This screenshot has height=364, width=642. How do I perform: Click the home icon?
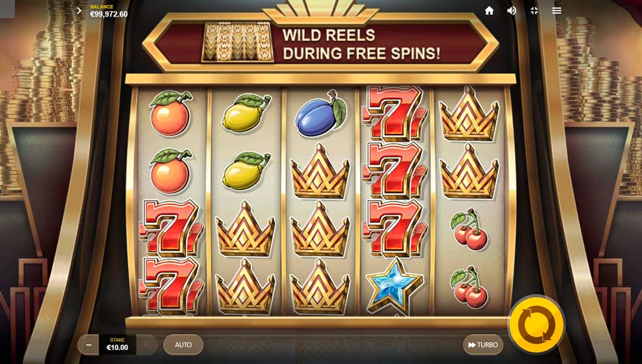click(x=489, y=11)
